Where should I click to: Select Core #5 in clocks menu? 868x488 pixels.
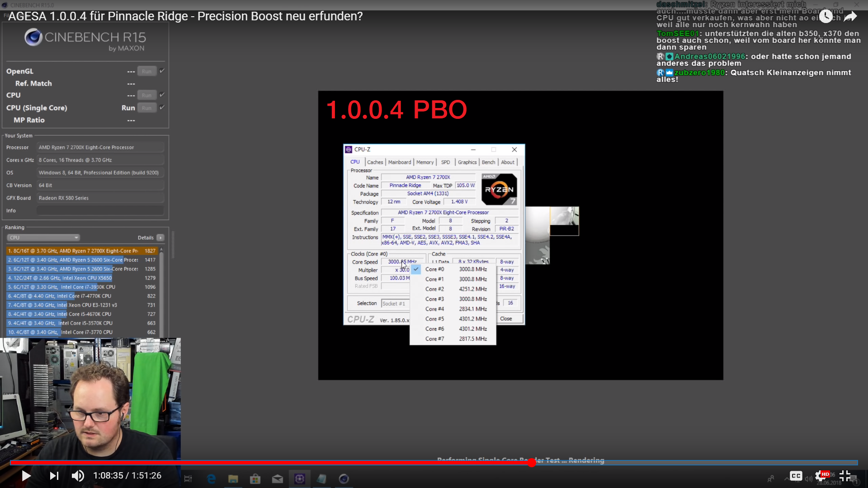point(453,319)
